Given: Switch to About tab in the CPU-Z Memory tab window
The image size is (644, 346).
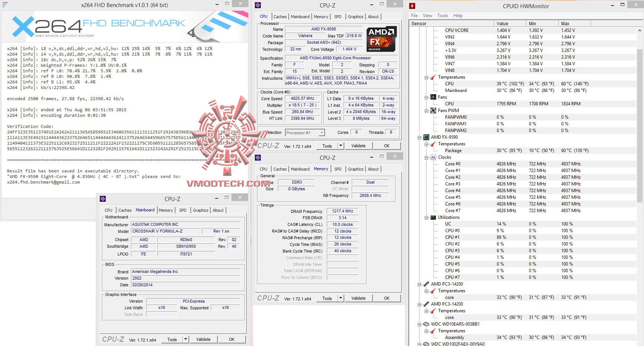Looking at the screenshot, I should pos(373,169).
